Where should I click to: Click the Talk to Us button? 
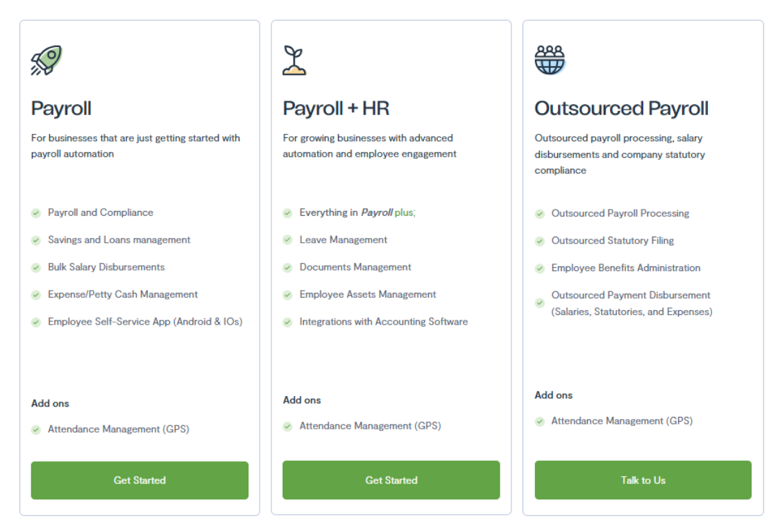[x=643, y=480]
